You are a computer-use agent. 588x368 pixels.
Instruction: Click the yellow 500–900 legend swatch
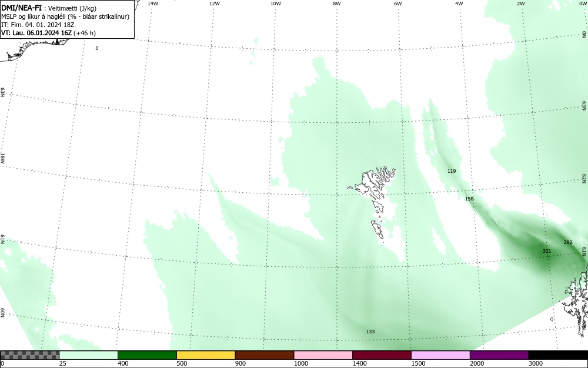[206, 355]
